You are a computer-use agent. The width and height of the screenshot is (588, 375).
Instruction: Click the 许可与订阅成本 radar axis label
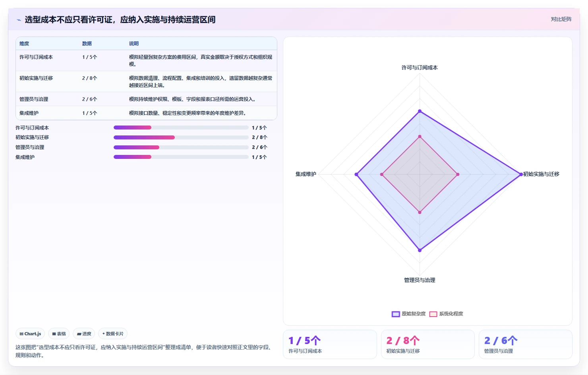pos(420,68)
